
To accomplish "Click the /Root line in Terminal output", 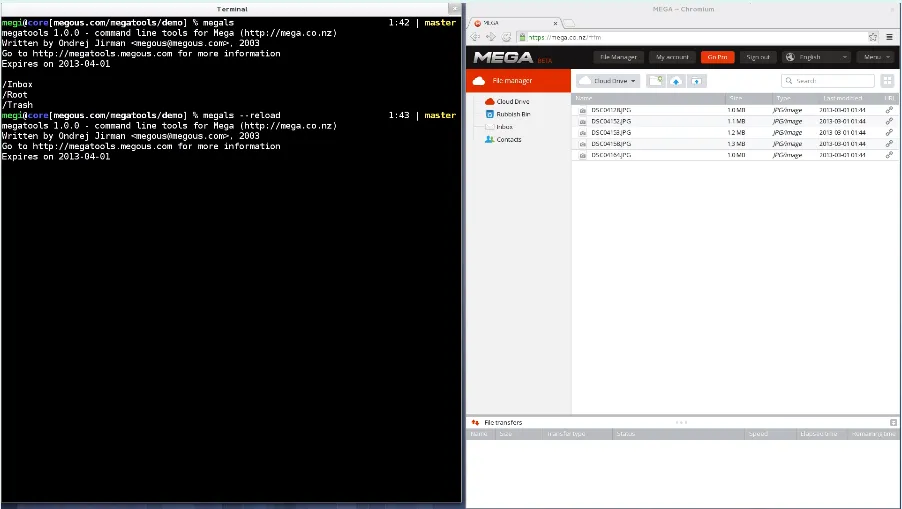I will pyautogui.click(x=15, y=94).
